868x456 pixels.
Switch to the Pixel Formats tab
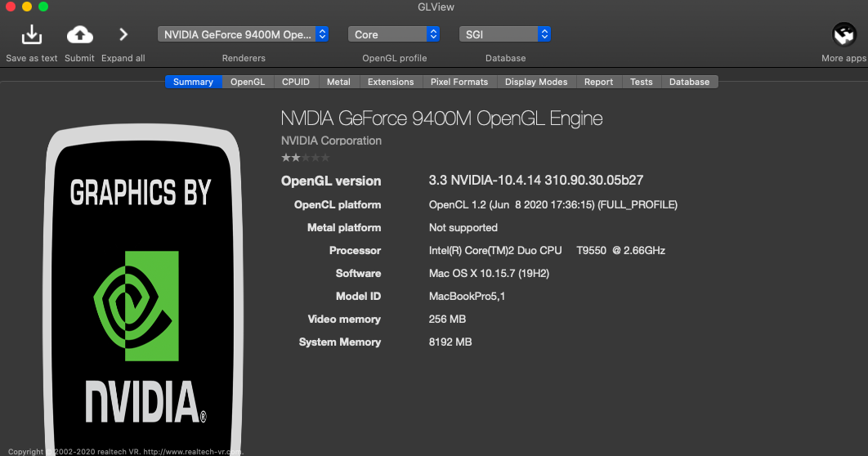tap(459, 82)
